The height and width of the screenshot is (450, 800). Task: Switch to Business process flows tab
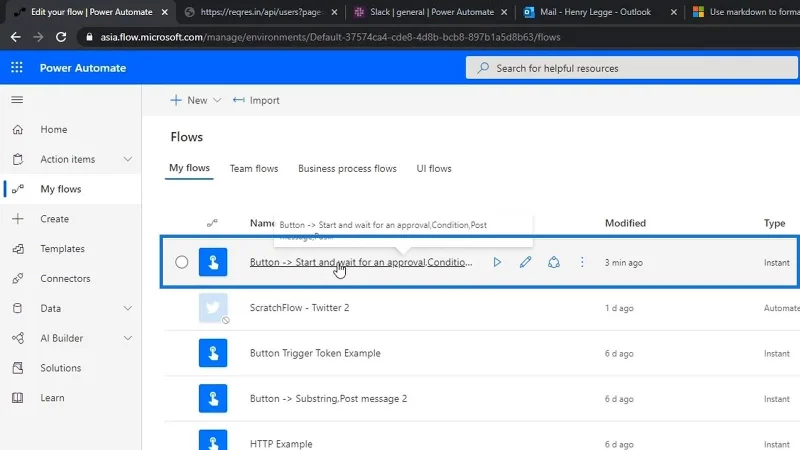tap(347, 168)
